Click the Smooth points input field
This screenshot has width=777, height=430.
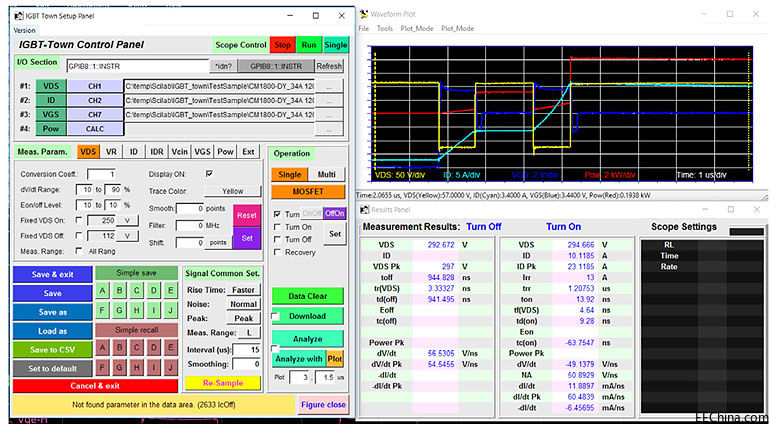(190, 209)
